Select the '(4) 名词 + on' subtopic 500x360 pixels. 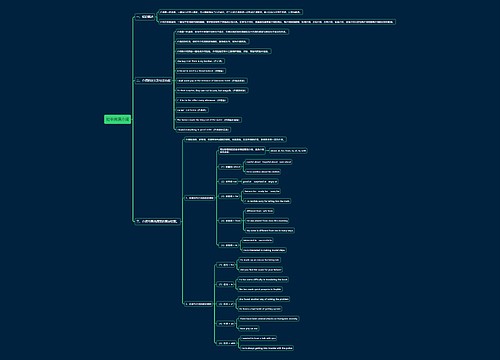(x=226, y=323)
